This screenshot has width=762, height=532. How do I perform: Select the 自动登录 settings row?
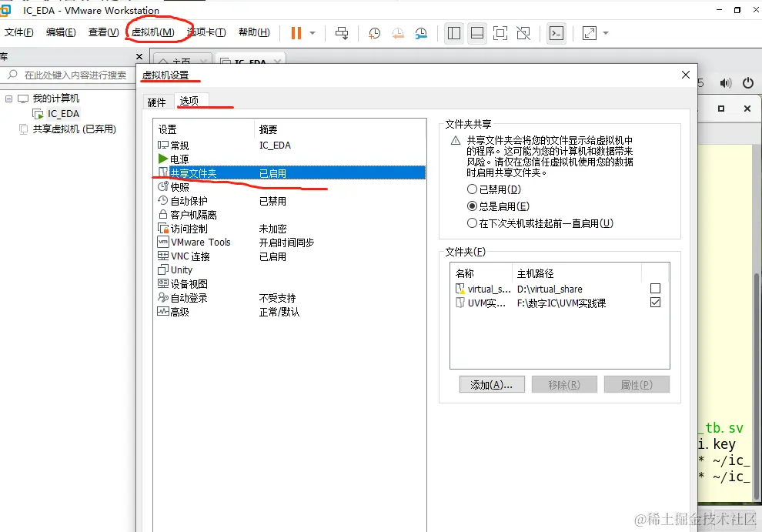[289, 298]
